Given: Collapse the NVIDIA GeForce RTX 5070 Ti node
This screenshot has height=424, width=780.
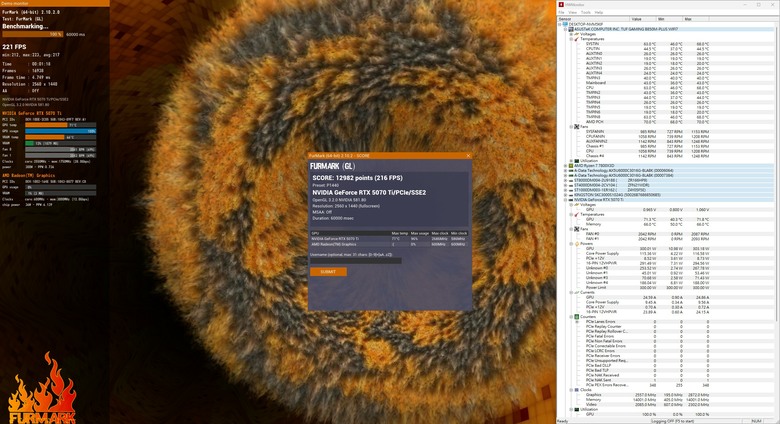Looking at the screenshot, I should [566, 200].
